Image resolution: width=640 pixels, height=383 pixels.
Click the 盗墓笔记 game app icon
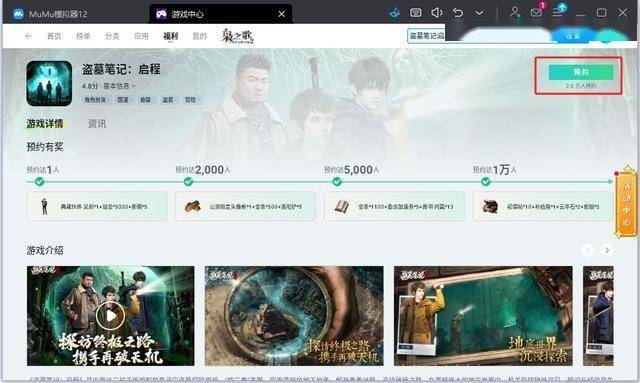pos(49,84)
